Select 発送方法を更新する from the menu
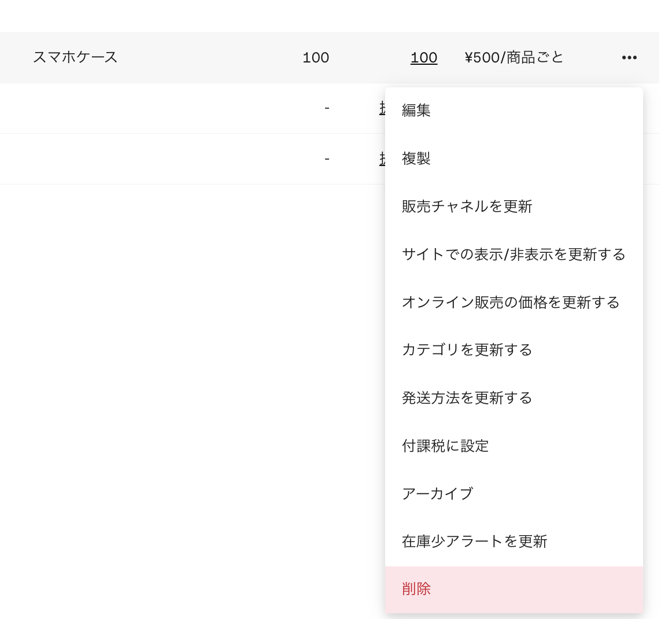Image resolution: width=672 pixels, height=619 pixels. pos(466,398)
